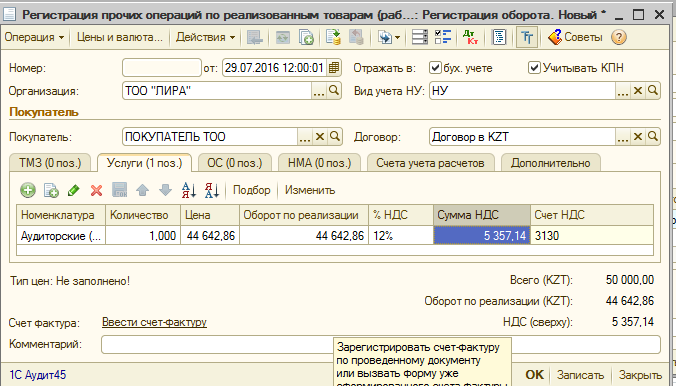Switch to the Услуги (1 поз.) tab
This screenshot has height=386, width=676.
[x=144, y=163]
